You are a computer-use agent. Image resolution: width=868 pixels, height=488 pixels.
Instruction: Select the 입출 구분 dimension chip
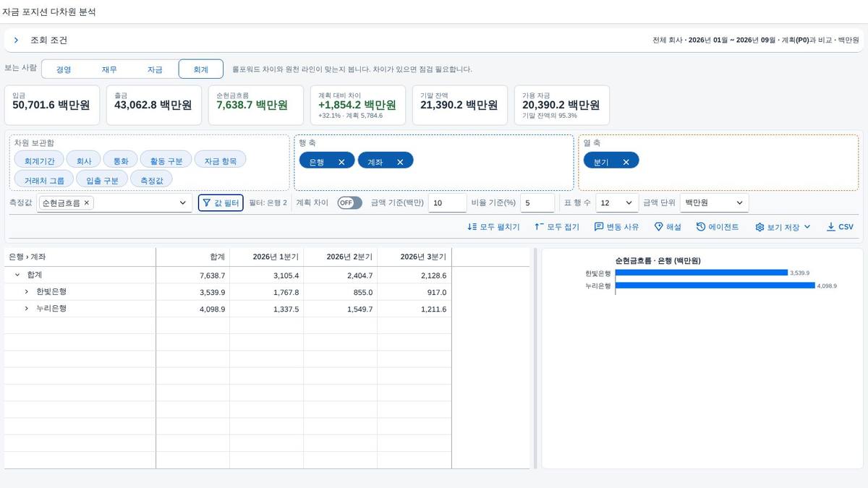pyautogui.click(x=102, y=179)
